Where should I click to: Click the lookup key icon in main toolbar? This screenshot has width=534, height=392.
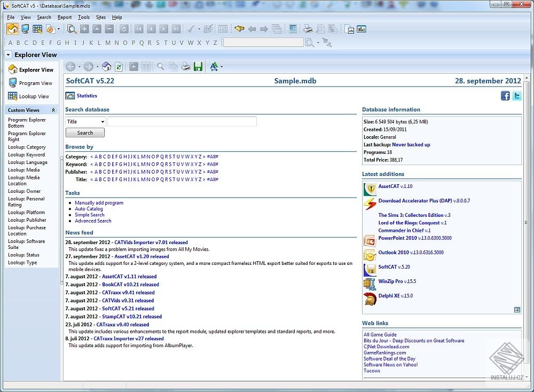(x=239, y=29)
